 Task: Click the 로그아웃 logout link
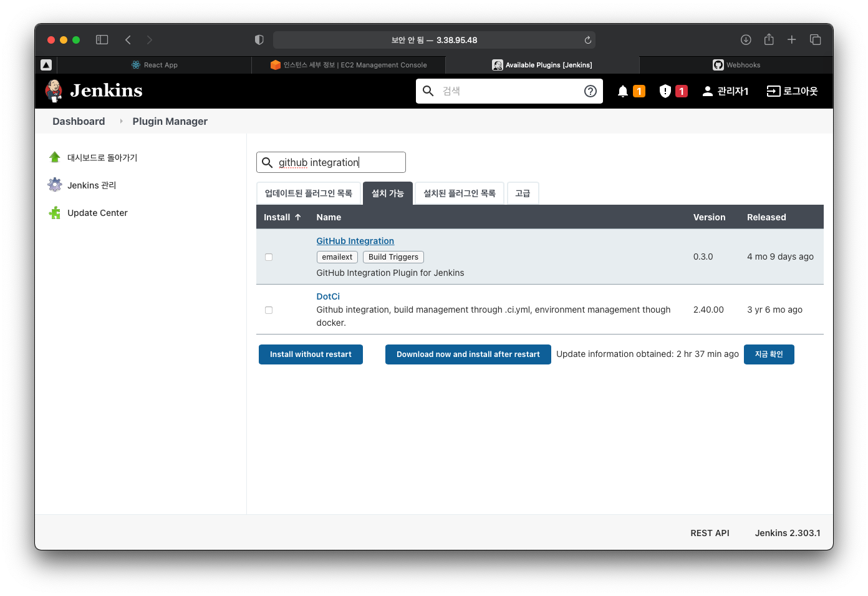click(x=800, y=91)
